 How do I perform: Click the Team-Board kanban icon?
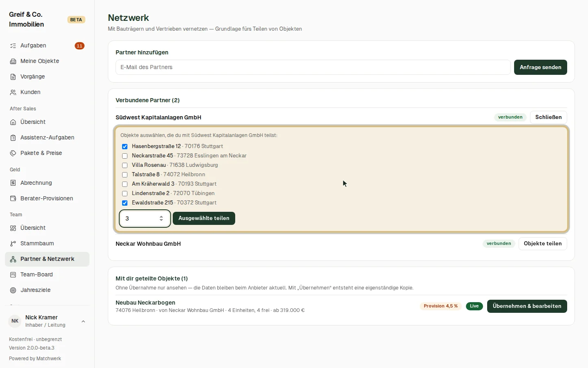pyautogui.click(x=13, y=275)
